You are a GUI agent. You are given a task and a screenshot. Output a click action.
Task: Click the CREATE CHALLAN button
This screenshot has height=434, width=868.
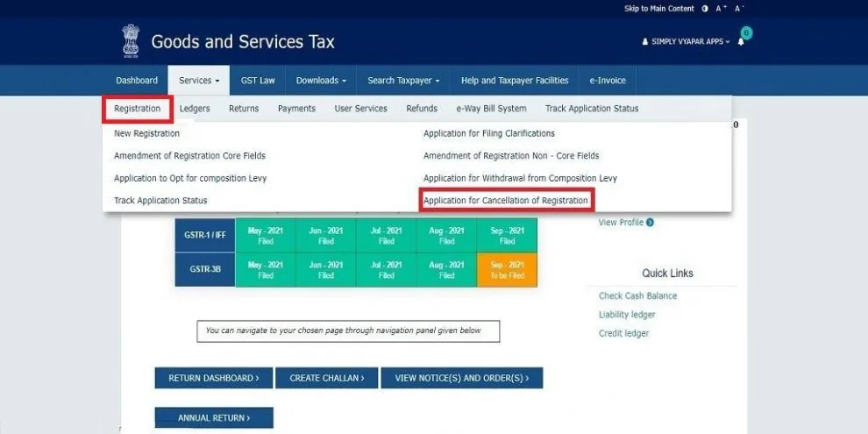(327, 378)
